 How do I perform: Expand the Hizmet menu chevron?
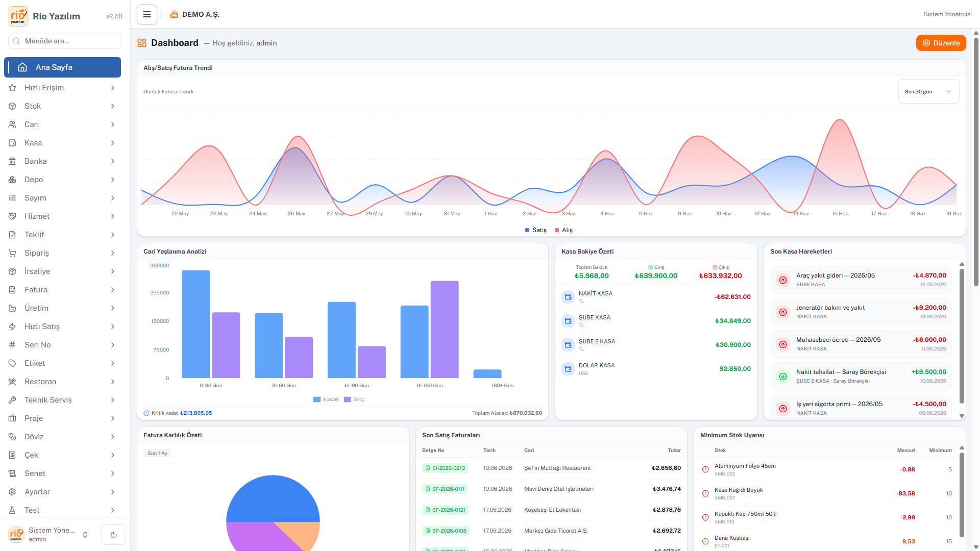(x=113, y=216)
